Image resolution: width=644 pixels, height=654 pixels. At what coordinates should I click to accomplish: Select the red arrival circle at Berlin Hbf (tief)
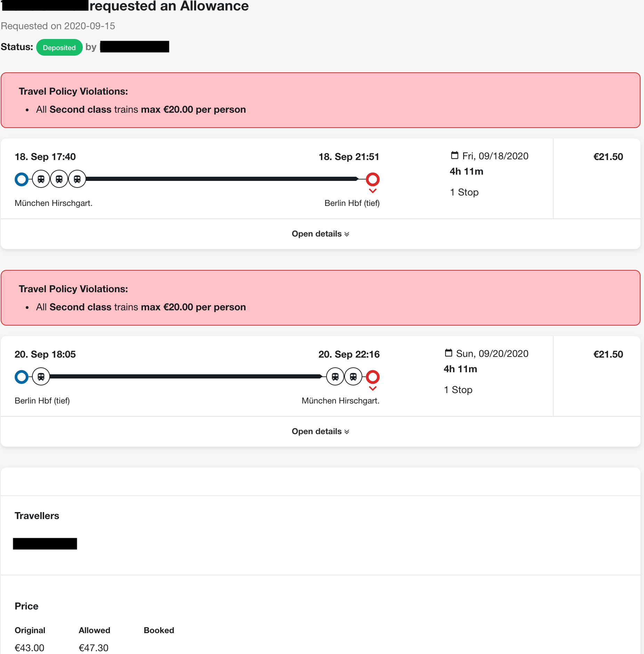point(373,179)
